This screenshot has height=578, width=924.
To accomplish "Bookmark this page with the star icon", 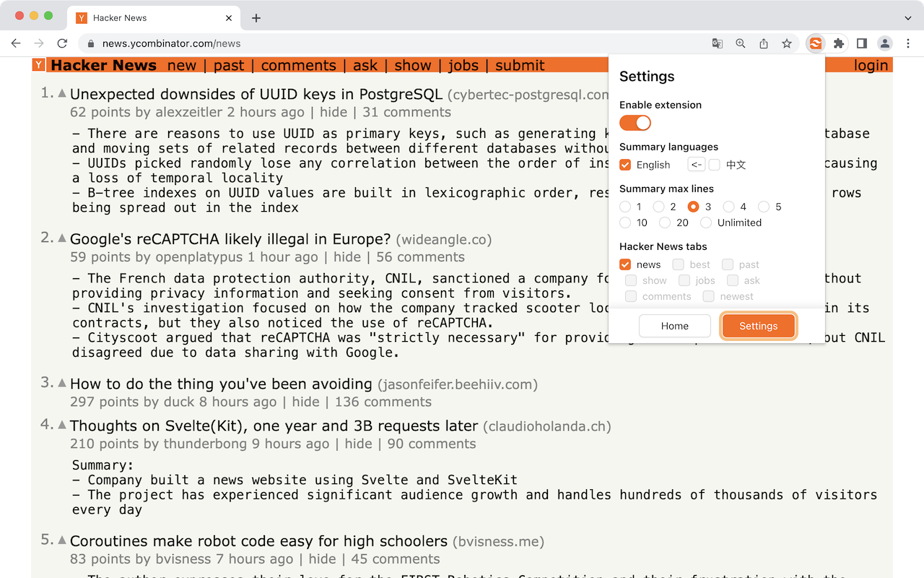I will (787, 43).
